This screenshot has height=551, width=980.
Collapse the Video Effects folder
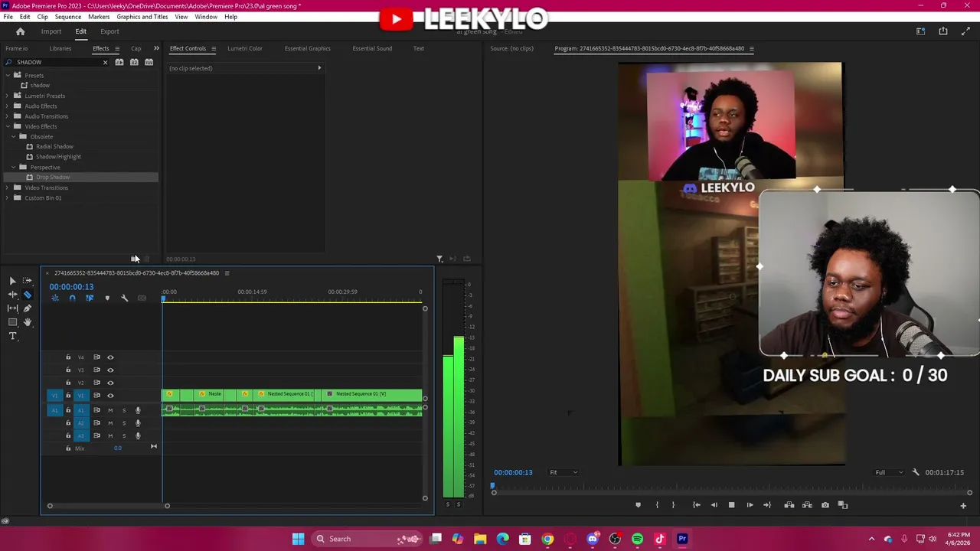(x=7, y=126)
